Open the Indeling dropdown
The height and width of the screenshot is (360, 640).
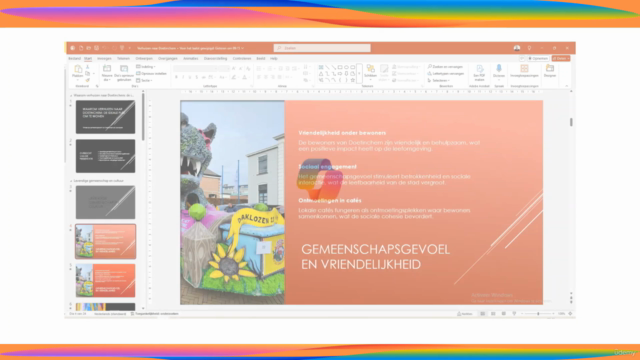146,67
